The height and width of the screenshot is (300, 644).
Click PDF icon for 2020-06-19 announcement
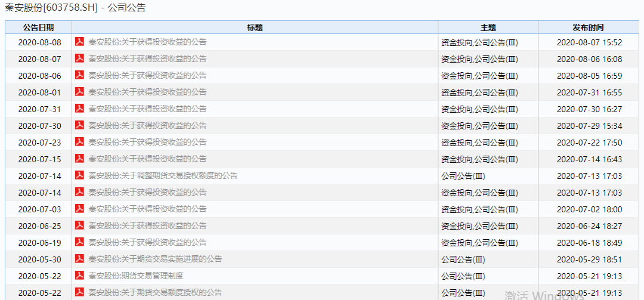click(x=79, y=242)
